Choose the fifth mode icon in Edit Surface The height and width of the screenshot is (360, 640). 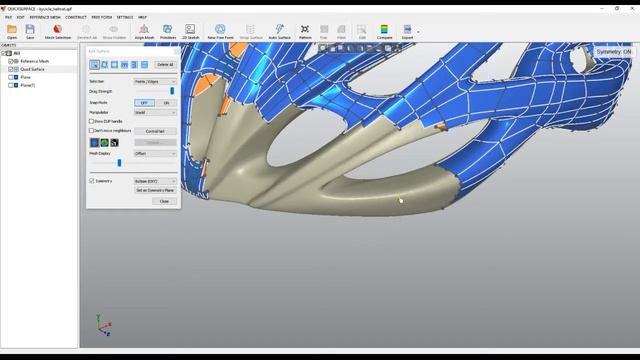(134, 64)
